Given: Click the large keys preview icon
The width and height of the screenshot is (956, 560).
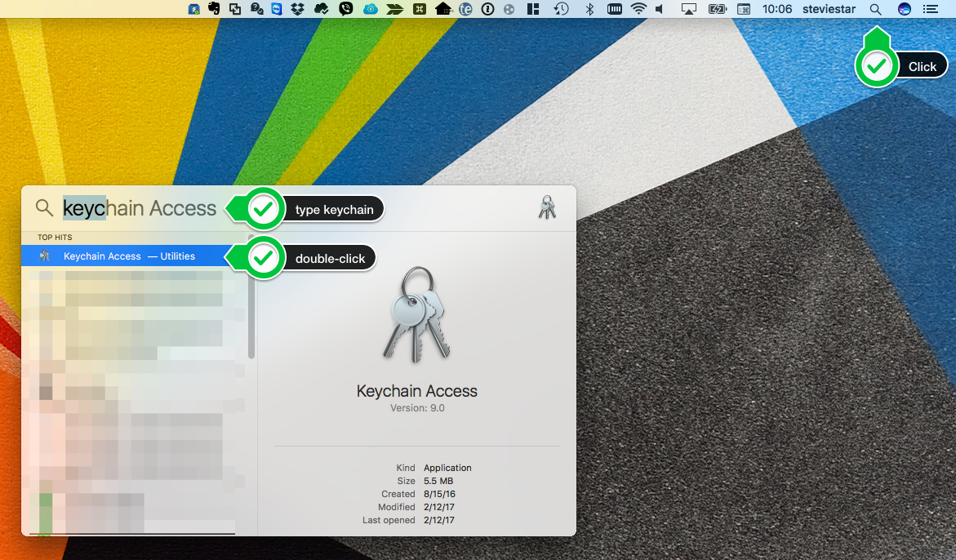Looking at the screenshot, I should 417,315.
